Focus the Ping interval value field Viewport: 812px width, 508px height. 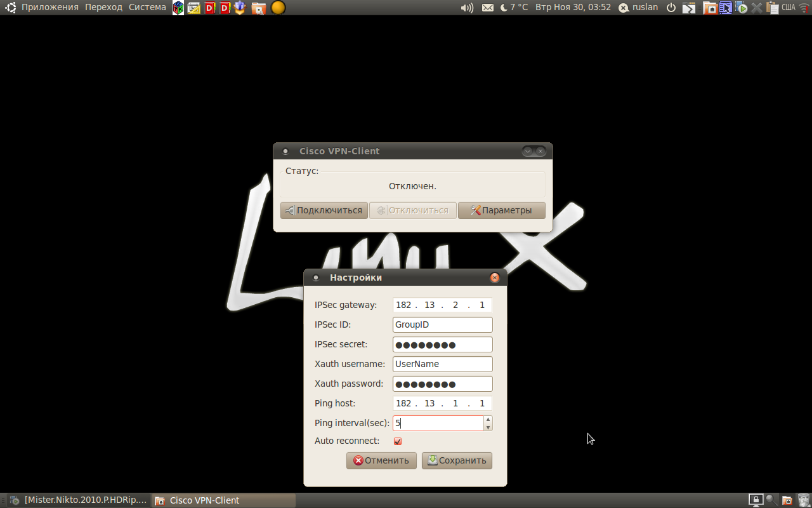tap(438, 423)
